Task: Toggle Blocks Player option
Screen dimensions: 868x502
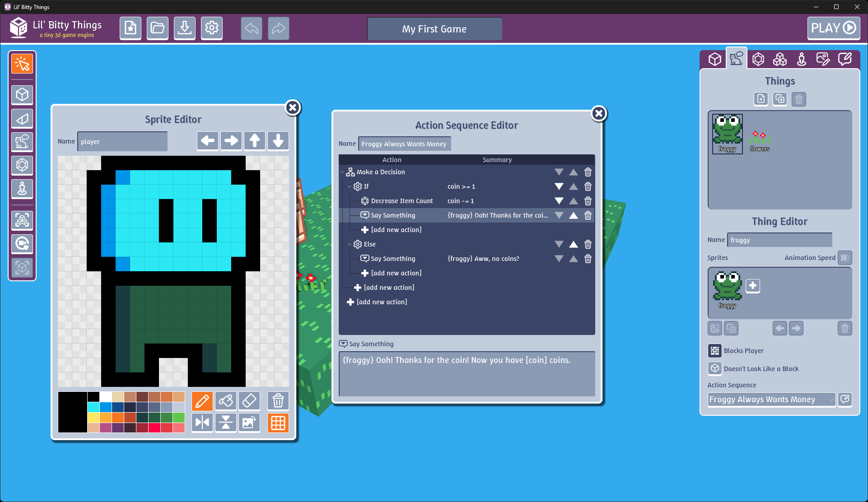Action: [714, 351]
